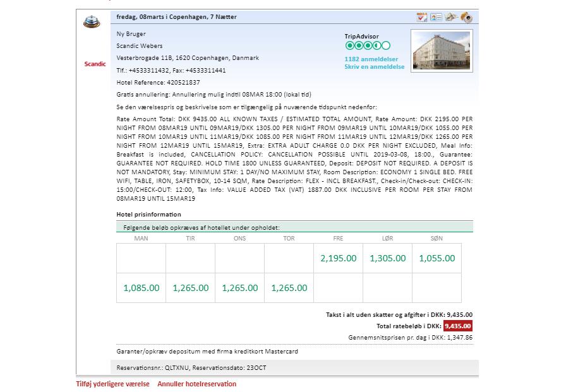
Task: Click the 'Se den værelsespris og beskrivelse' line
Action: [246, 107]
